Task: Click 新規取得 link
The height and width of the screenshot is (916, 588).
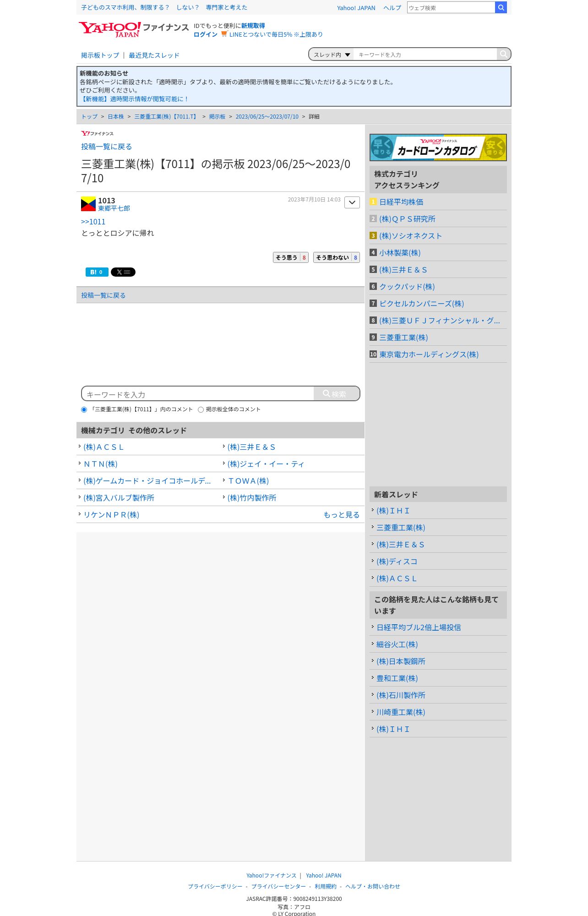Action: click(x=253, y=26)
